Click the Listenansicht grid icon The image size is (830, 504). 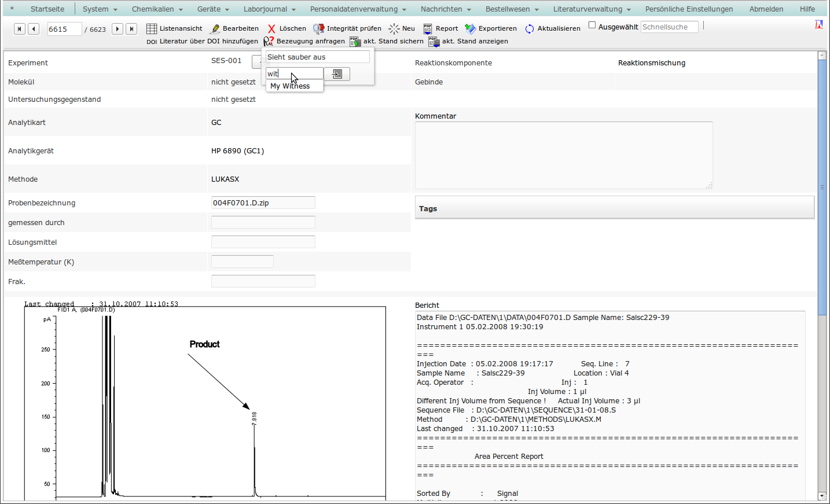[152, 28]
